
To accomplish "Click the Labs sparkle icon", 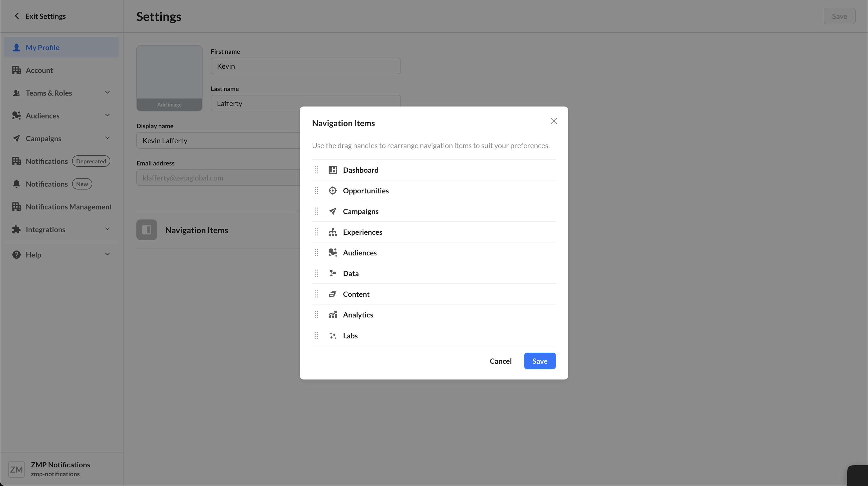I will coord(332,336).
